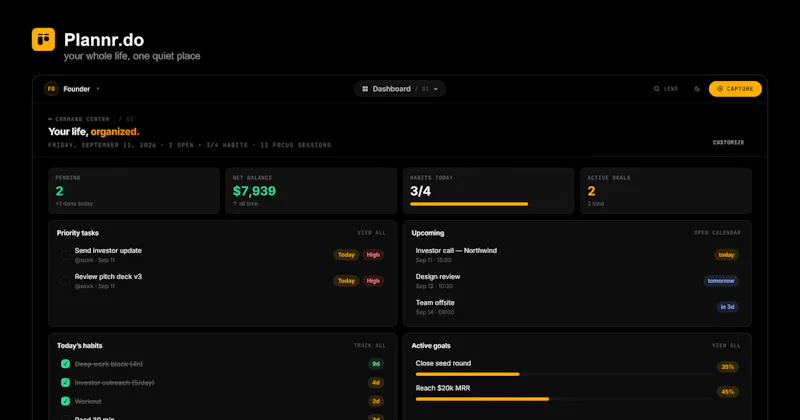Click the Capture button
Viewport: 800px width, 420px height.
click(x=735, y=89)
